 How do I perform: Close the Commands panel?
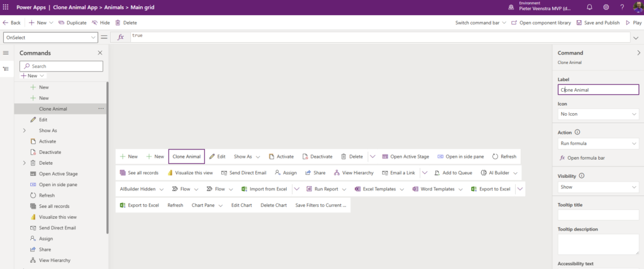pos(100,53)
